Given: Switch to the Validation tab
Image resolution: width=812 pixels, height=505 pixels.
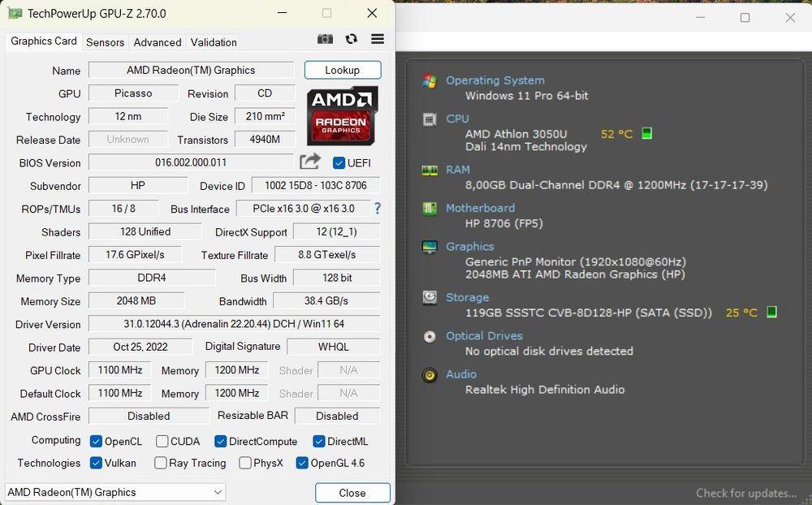Looking at the screenshot, I should pyautogui.click(x=214, y=42).
